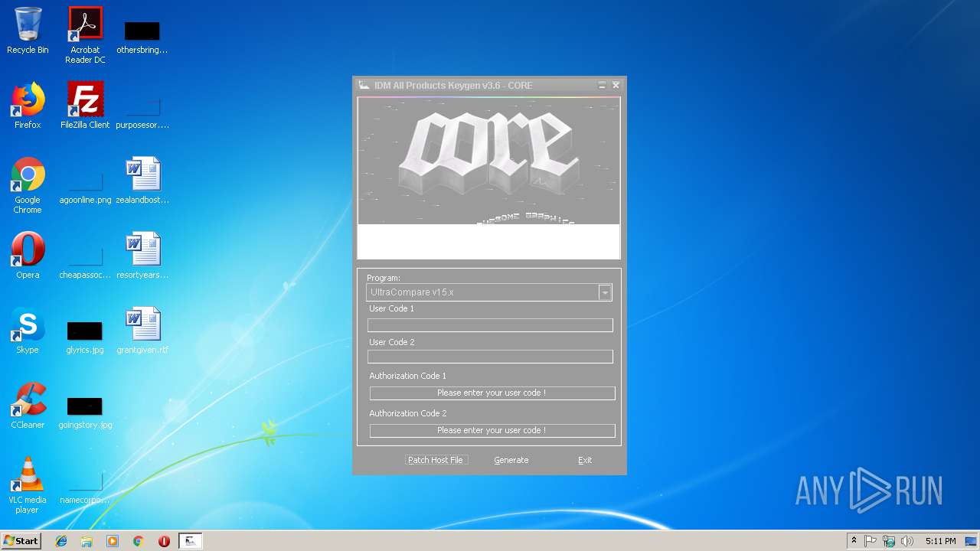
Task: Open Opera from the taskbar
Action: [164, 541]
